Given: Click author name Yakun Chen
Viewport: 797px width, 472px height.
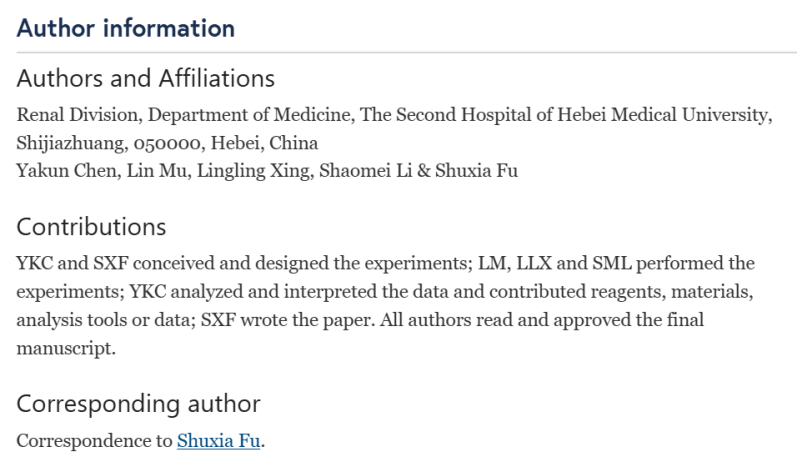Looking at the screenshot, I should tap(69, 171).
